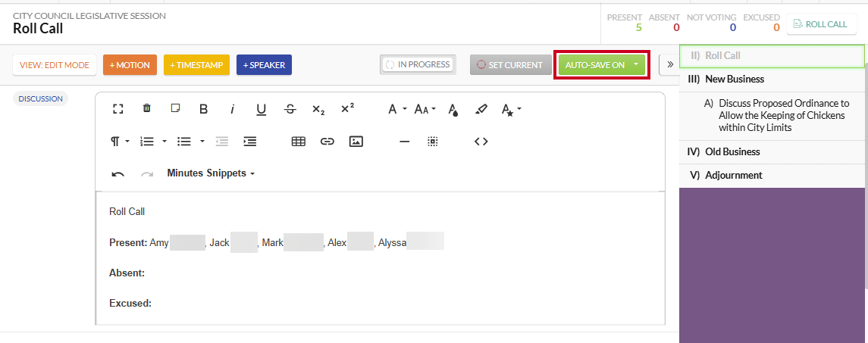
Task: Click the agenda sidebar vertical scrollbar
Action: pyautogui.click(x=866, y=177)
